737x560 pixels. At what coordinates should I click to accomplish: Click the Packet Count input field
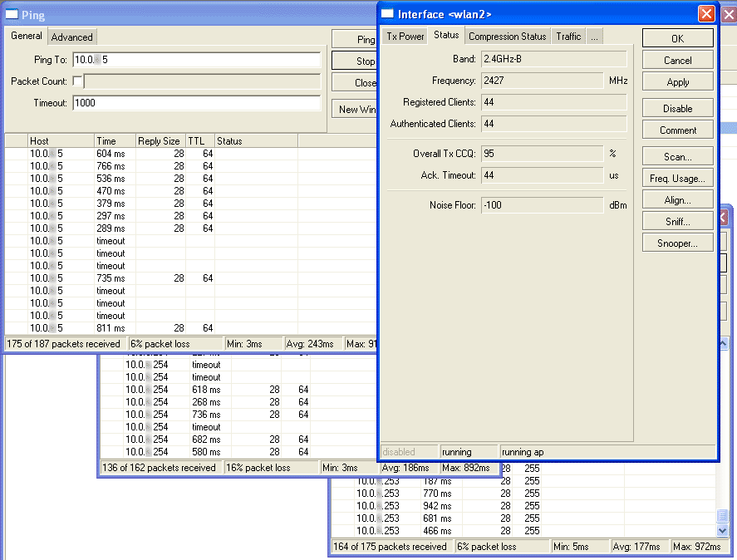202,81
